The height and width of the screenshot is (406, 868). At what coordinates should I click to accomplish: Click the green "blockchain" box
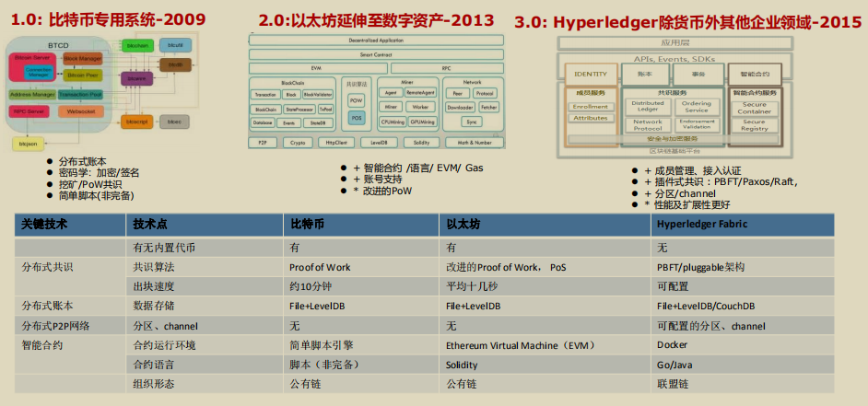136,46
